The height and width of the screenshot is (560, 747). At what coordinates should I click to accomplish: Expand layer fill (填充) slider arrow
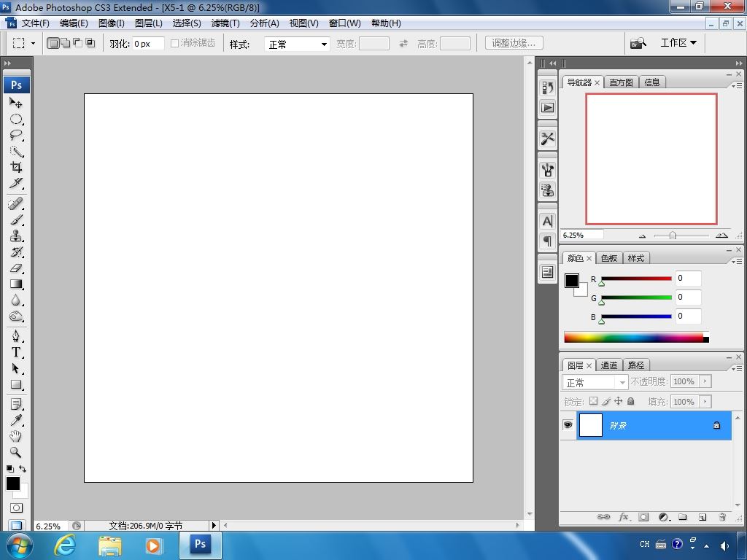(x=705, y=402)
